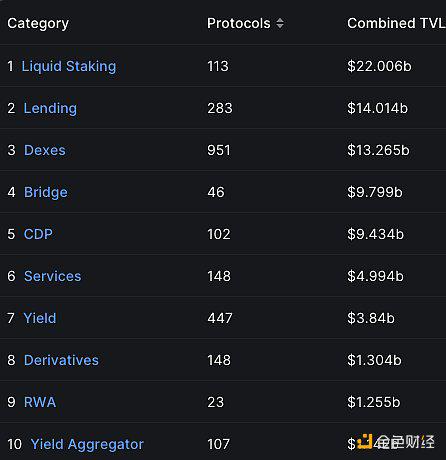Select the 951 protocols cell for Dexes
This screenshot has height=460, width=446.
click(219, 150)
